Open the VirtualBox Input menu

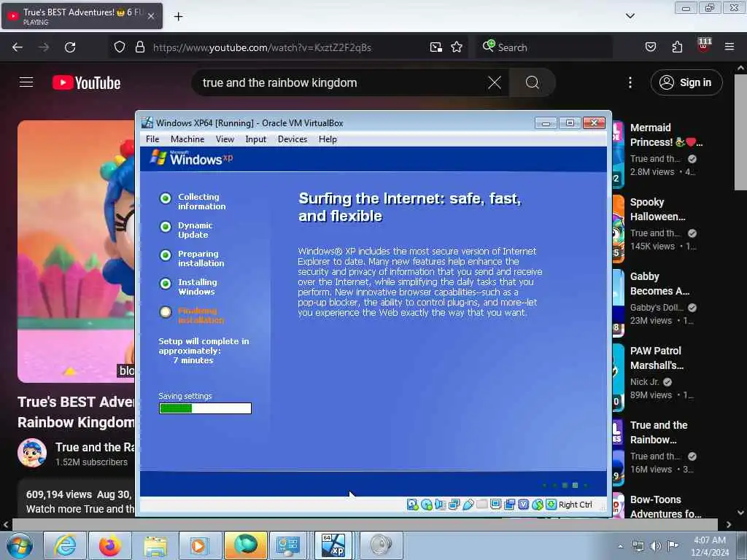[255, 139]
